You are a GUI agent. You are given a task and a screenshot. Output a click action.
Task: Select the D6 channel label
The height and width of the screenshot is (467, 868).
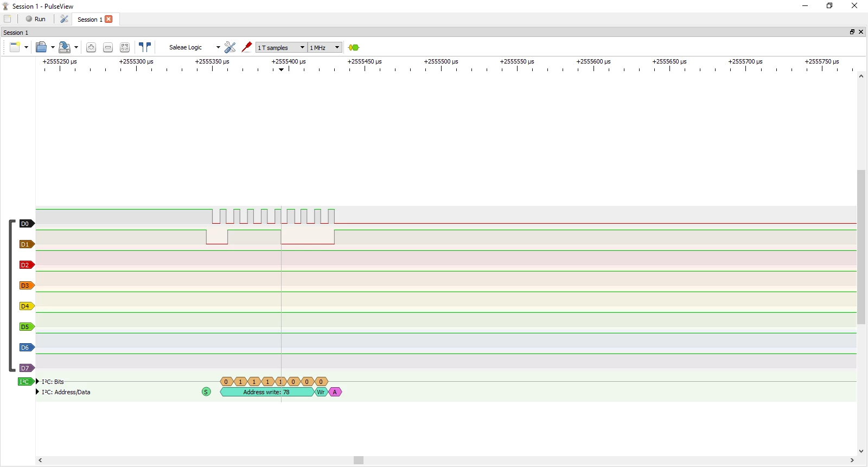pyautogui.click(x=27, y=348)
